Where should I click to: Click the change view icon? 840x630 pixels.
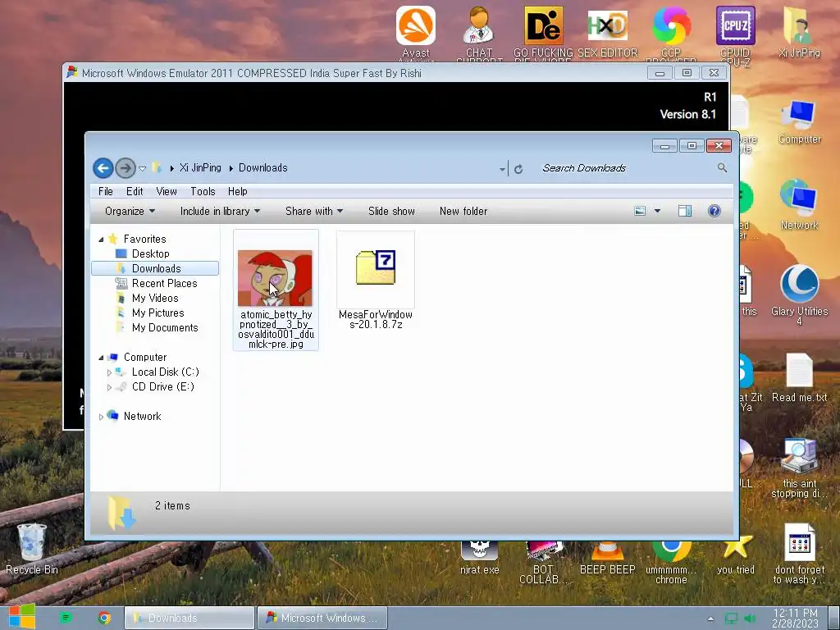[640, 211]
